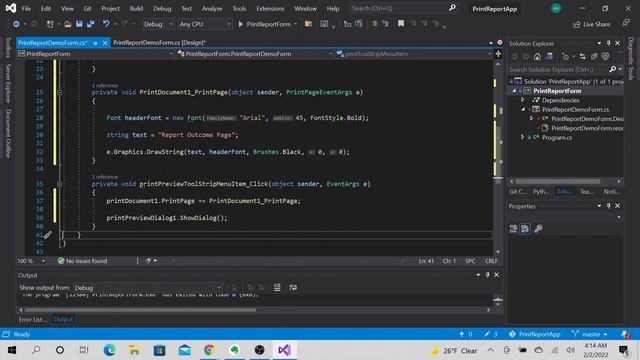Expand the Dependencies node in Solution Explorer
Screen dimensions: 640x360
coord(522,100)
